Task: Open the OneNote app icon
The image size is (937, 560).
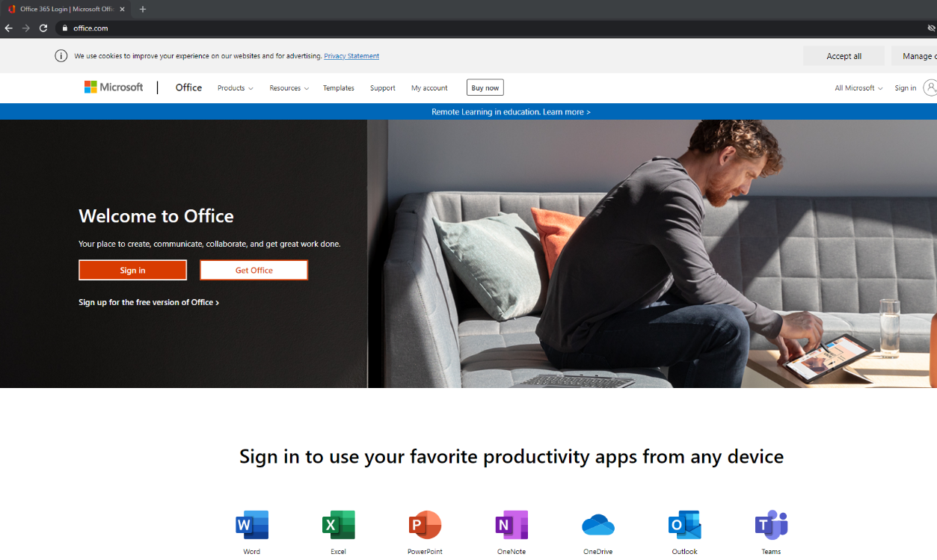Action: coord(511,525)
